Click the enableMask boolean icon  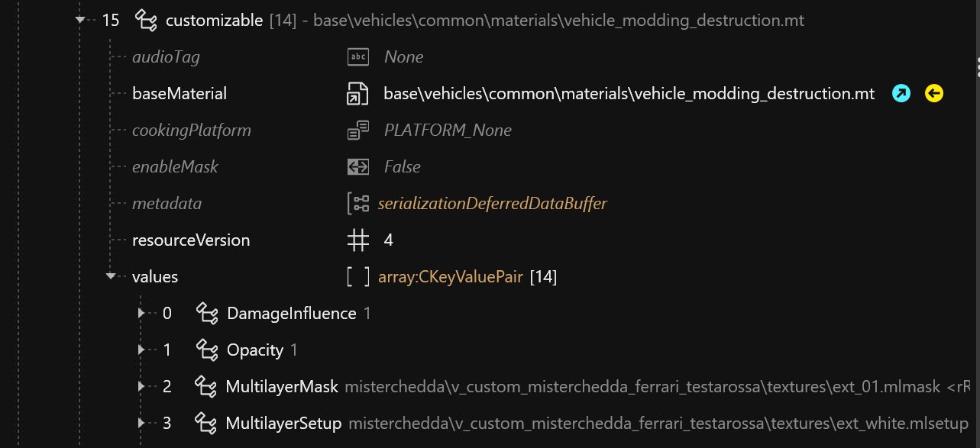click(357, 167)
